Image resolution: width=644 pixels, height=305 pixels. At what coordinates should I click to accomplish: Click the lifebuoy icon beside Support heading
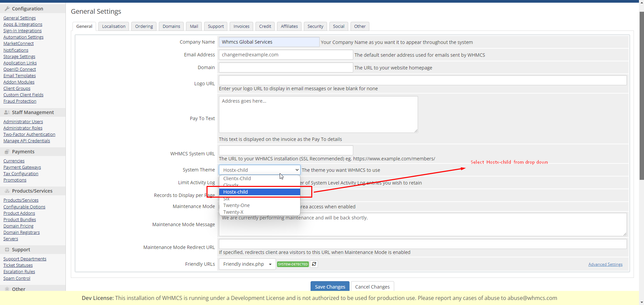pyautogui.click(x=7, y=250)
